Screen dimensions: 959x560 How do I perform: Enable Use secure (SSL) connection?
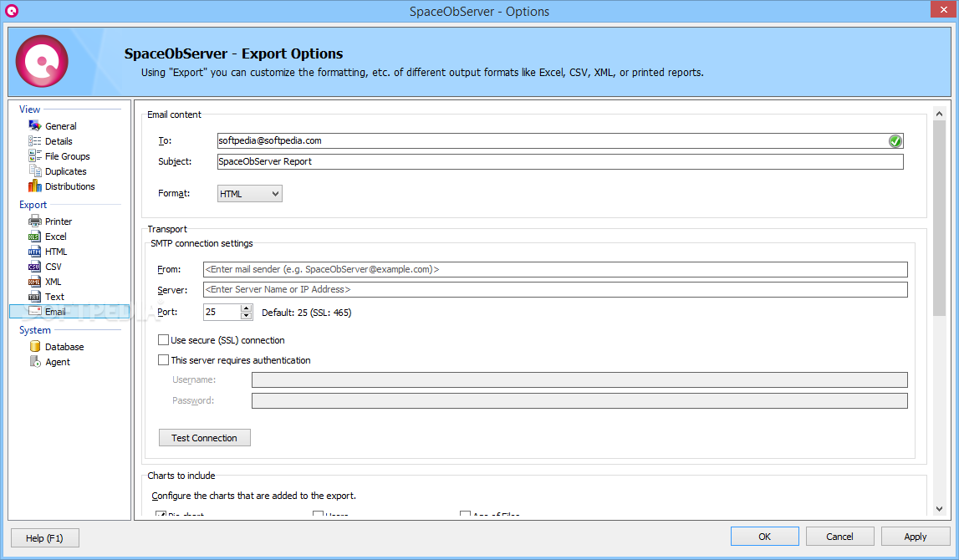tap(222, 340)
